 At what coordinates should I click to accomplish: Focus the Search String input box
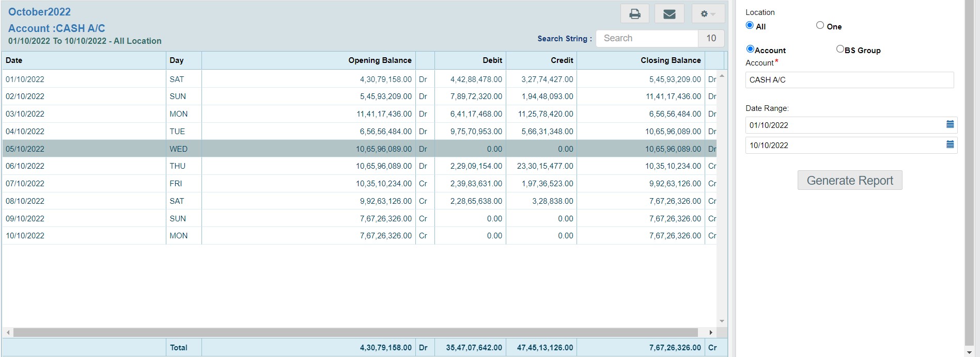tap(647, 38)
